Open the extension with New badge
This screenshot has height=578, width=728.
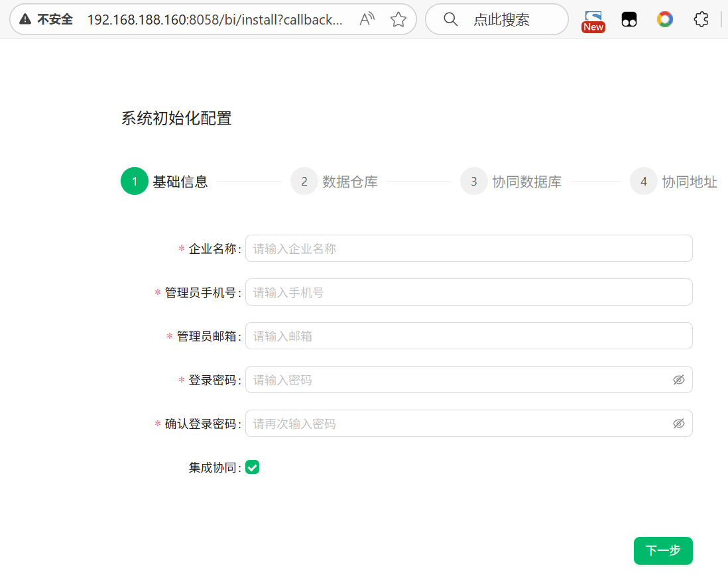(x=593, y=20)
